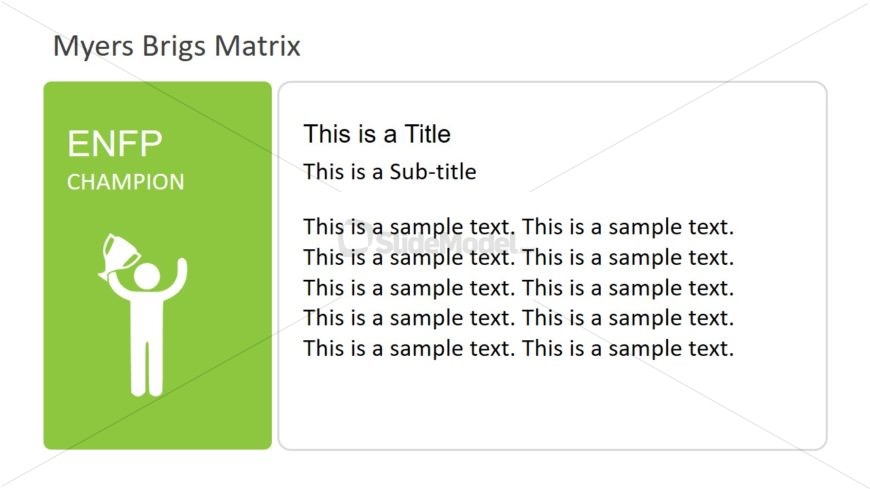
Task: Select the figure's raised right arm
Action: coord(179,278)
